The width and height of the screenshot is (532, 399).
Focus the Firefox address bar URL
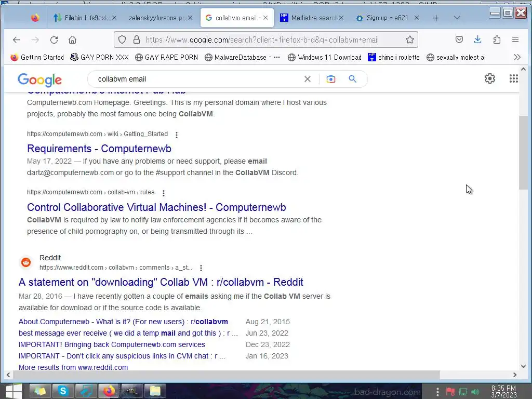(262, 39)
